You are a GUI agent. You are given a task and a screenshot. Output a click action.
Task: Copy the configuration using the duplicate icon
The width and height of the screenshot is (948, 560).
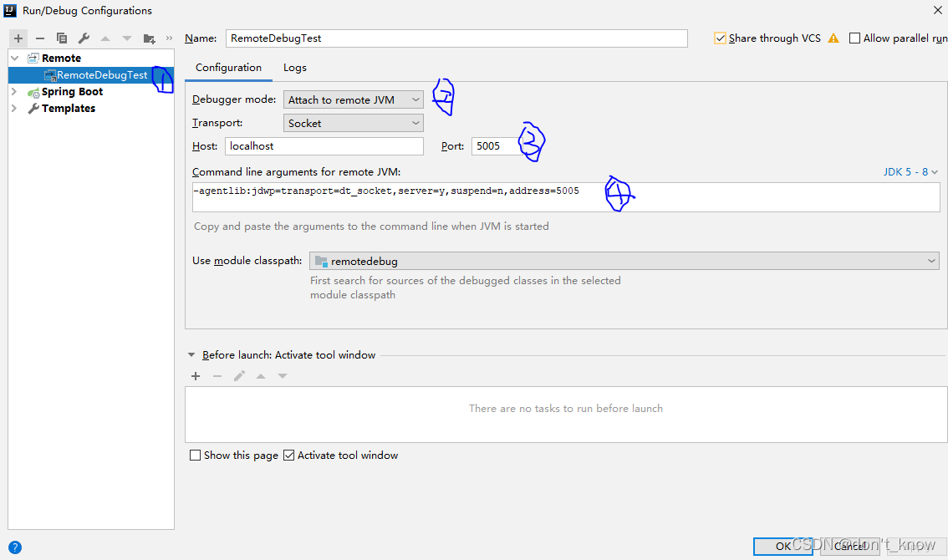coord(62,38)
